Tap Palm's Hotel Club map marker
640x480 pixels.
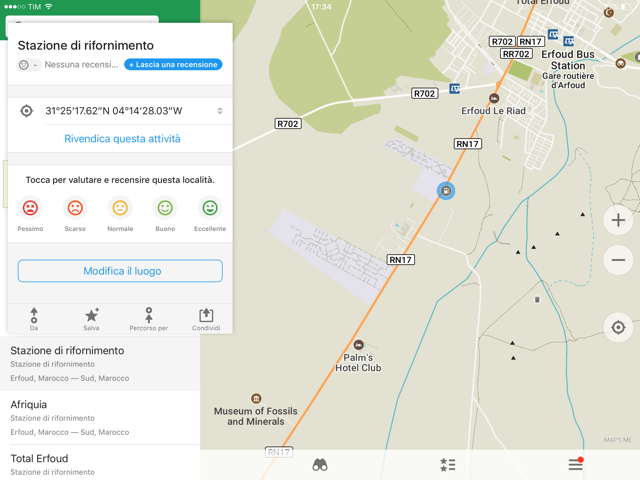(x=358, y=345)
